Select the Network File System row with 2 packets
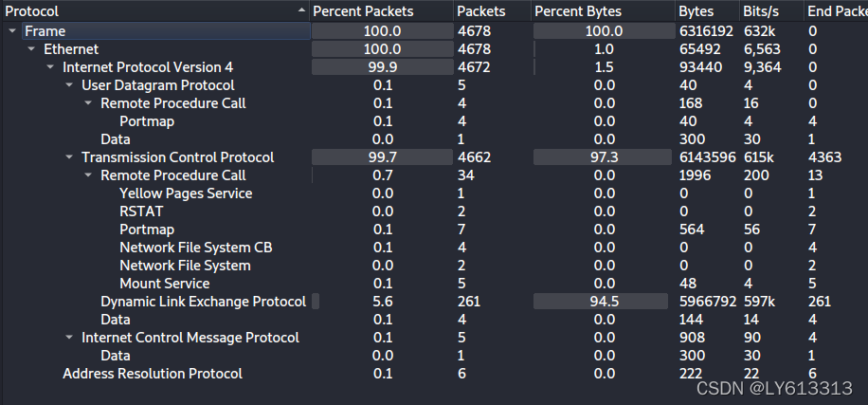This screenshot has height=405, width=868. [x=434, y=266]
